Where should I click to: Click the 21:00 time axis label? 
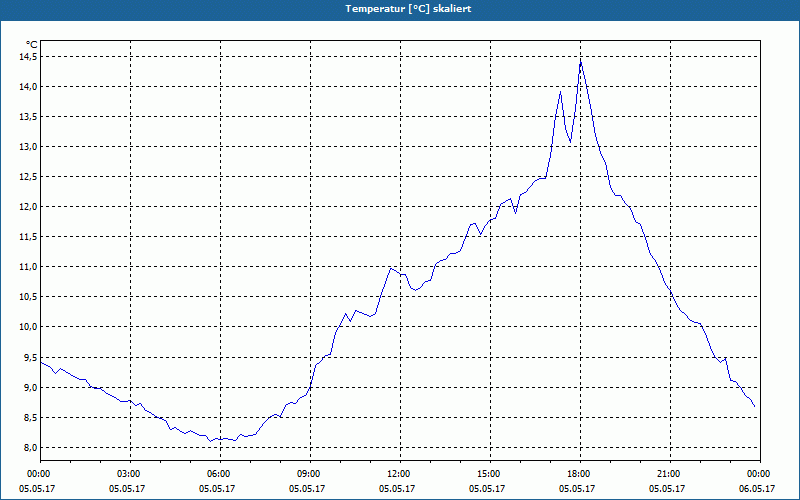[x=670, y=474]
